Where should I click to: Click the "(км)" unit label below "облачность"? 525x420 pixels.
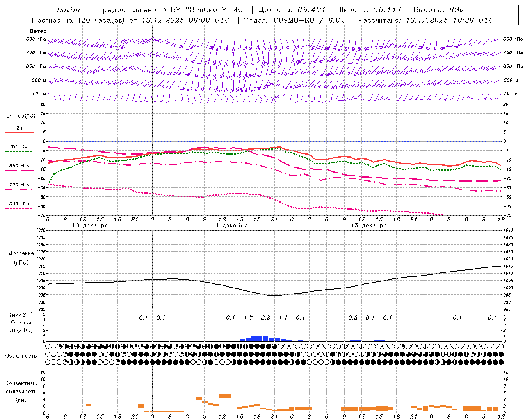(x=21, y=400)
